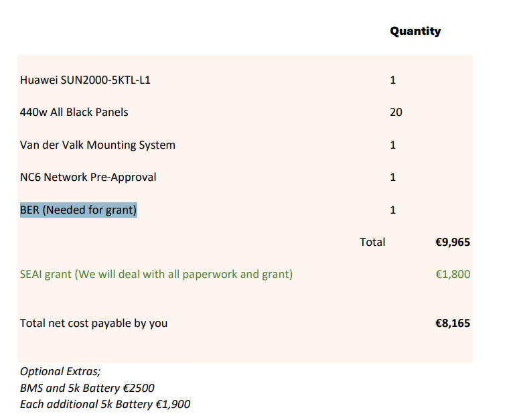Click the panel quantity value 20
The height and width of the screenshot is (420, 519).
click(396, 112)
